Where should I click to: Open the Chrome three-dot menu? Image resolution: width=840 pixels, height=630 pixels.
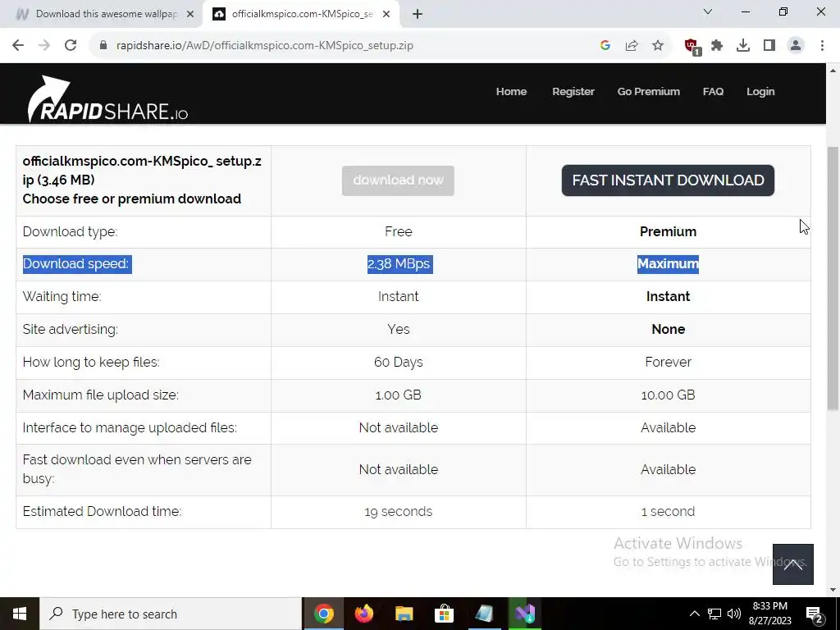(x=822, y=45)
